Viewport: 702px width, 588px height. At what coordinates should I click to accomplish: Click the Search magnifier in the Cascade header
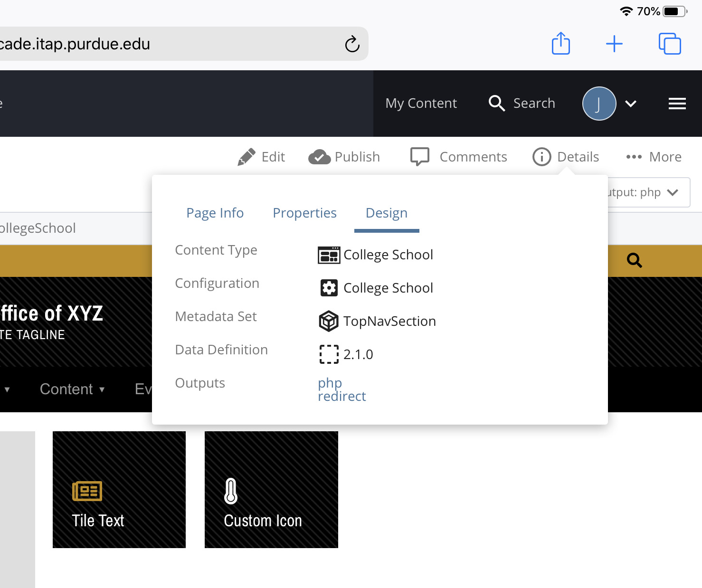point(496,103)
